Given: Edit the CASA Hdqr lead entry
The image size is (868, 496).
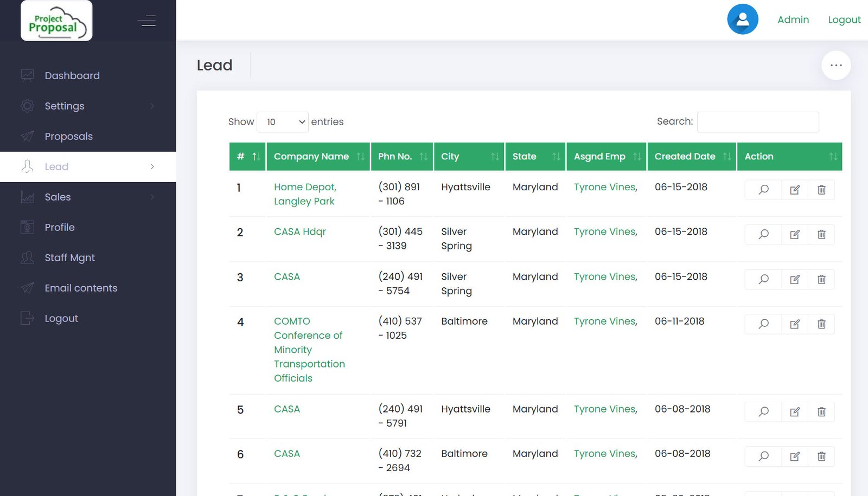Looking at the screenshot, I should pyautogui.click(x=795, y=235).
